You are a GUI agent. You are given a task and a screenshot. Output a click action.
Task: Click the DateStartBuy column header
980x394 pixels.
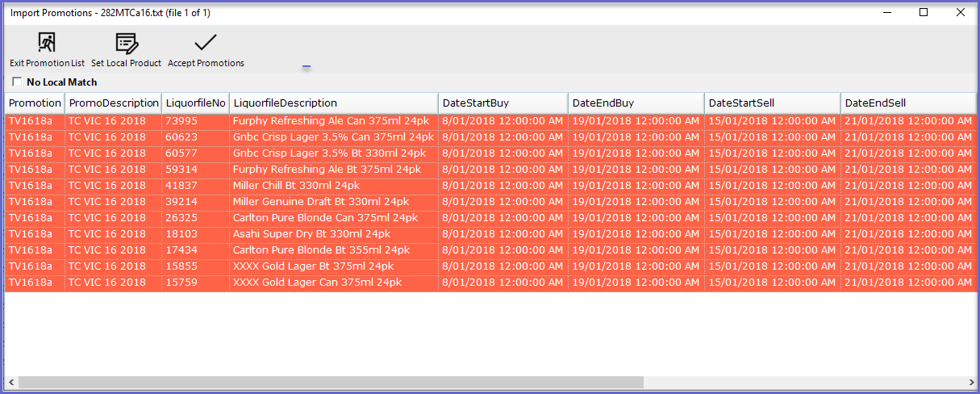504,103
